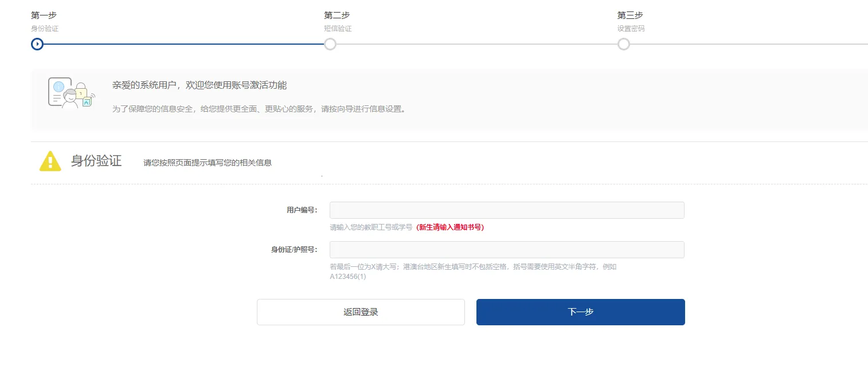Click inside the 身份证/护照号 input field

tap(506, 249)
